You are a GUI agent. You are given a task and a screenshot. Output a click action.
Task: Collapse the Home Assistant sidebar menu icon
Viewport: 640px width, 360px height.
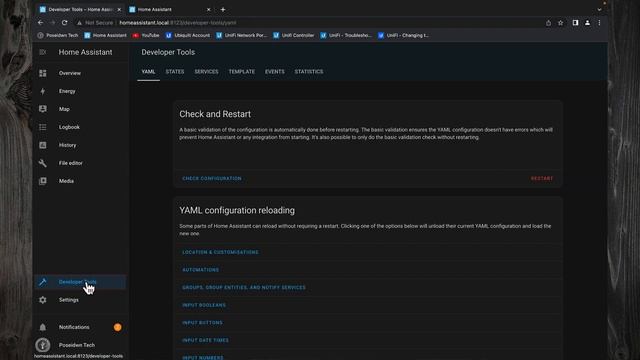[x=43, y=52]
